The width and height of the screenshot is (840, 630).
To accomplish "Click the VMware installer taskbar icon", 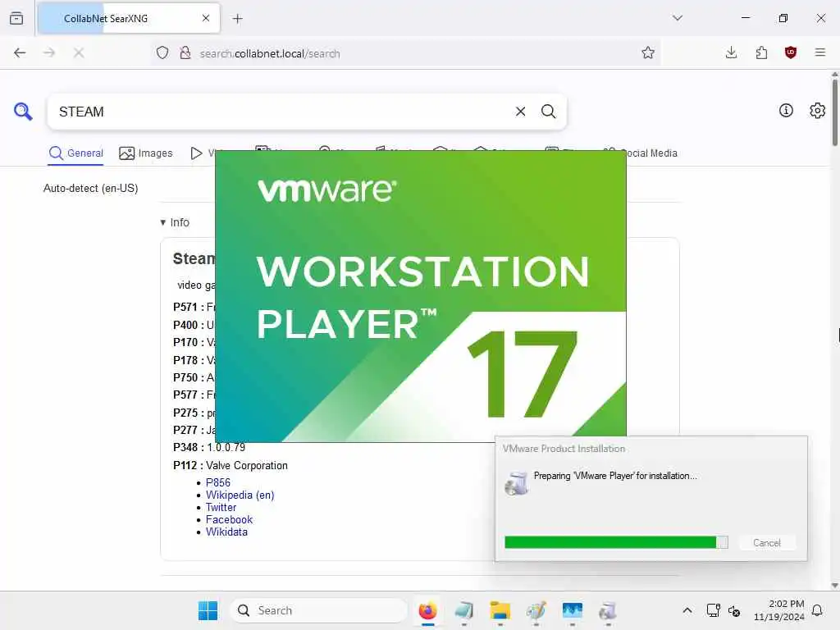I will [x=608, y=610].
